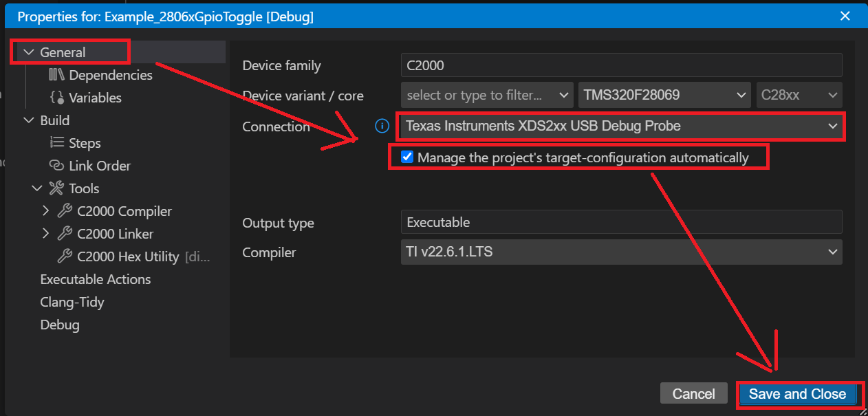Click the Connection label text
868x416 pixels.
[276, 127]
